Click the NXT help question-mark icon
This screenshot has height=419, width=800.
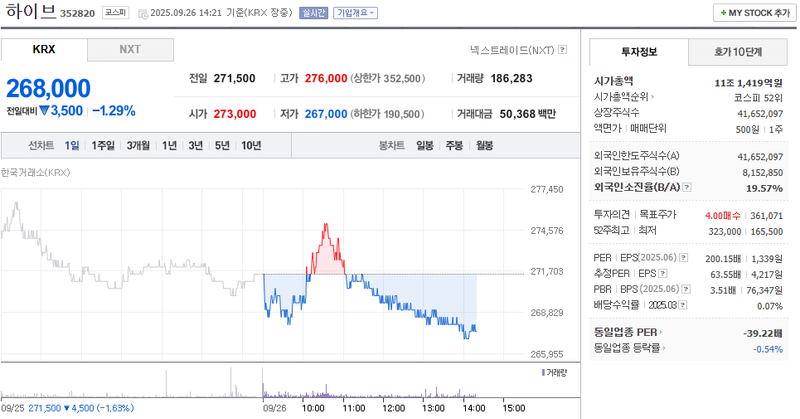[562, 50]
